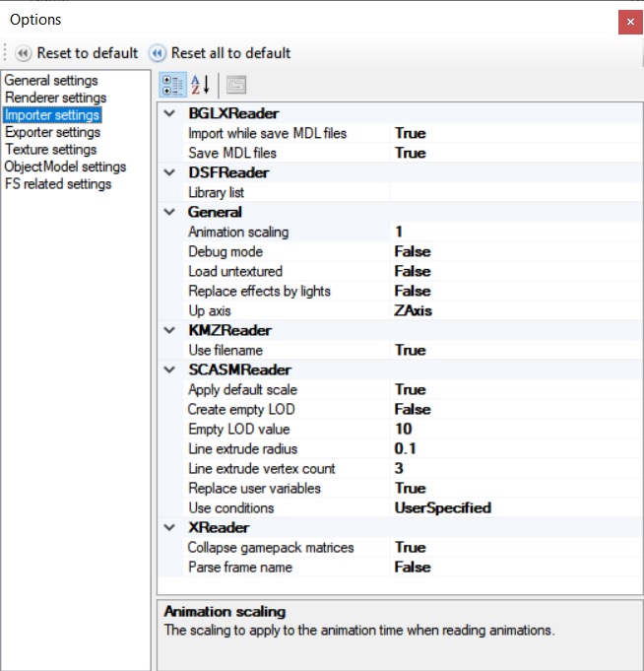Image resolution: width=644 pixels, height=671 pixels.
Task: Click the Reset to default arrow icon
Action: (x=23, y=53)
